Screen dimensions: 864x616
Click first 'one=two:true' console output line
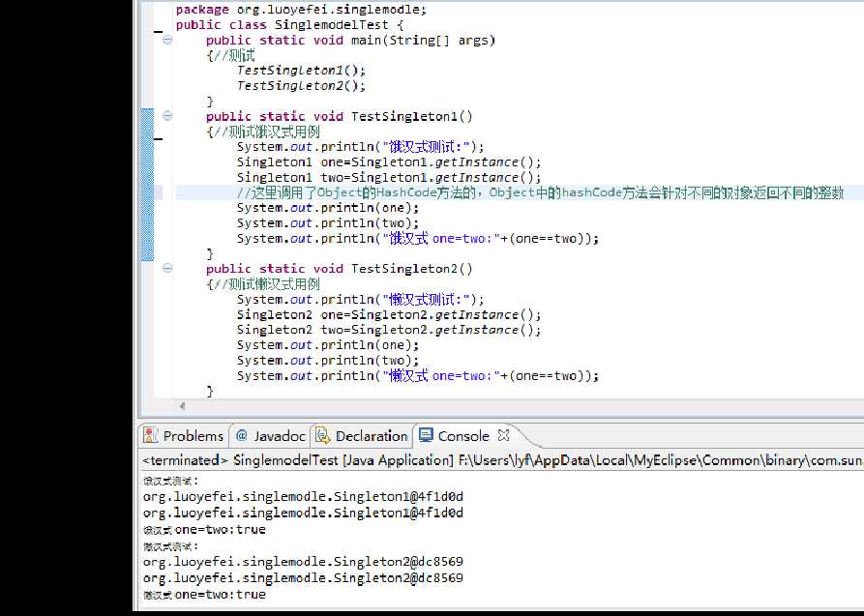click(204, 530)
